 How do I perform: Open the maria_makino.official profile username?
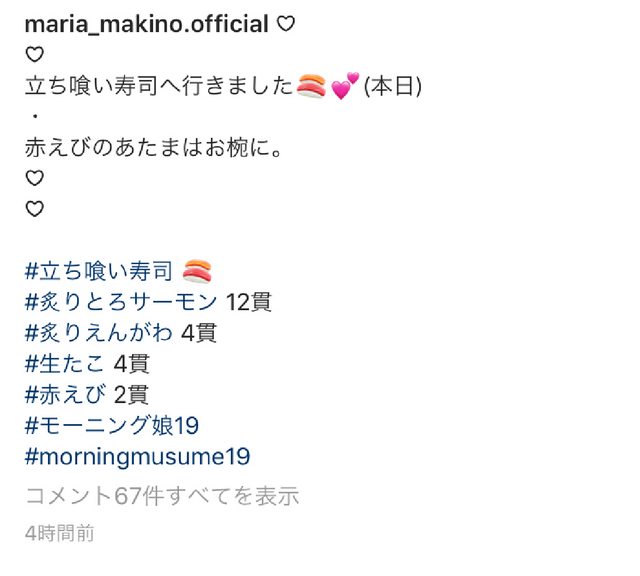[147, 24]
